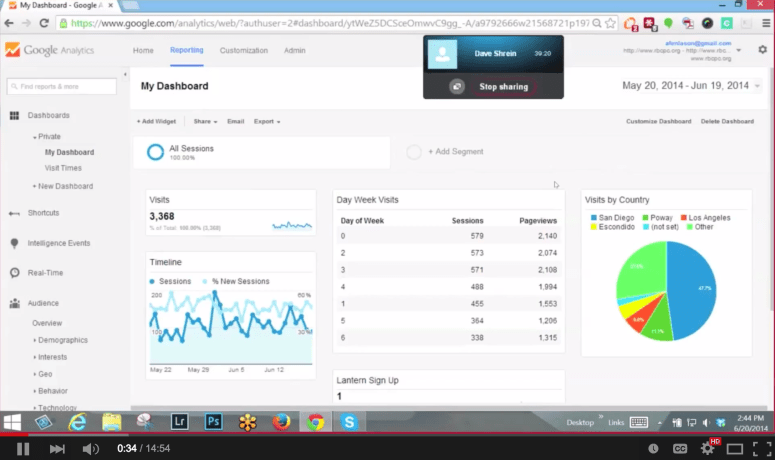The height and width of the screenshot is (460, 775).
Task: Click the San Diego legend color swatch
Action: tap(594, 218)
